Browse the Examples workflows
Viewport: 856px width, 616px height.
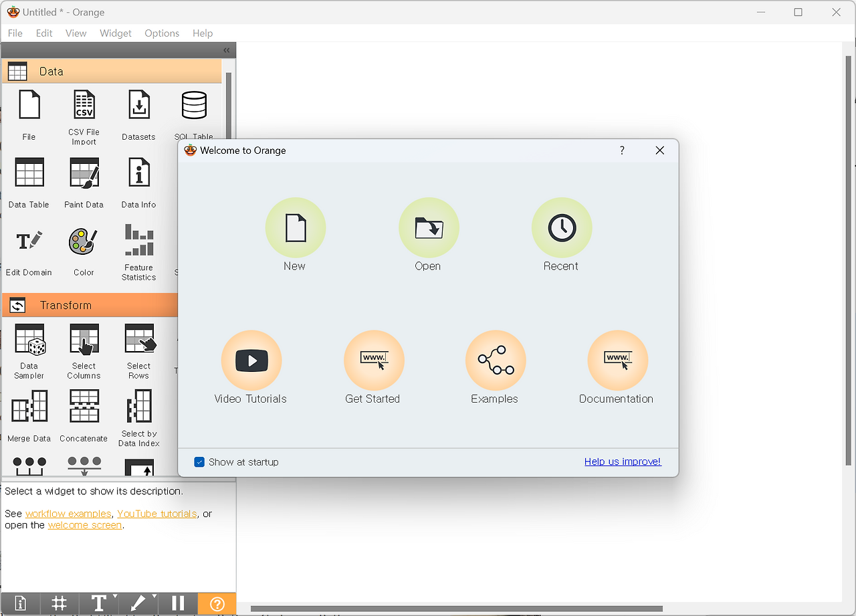(496, 361)
